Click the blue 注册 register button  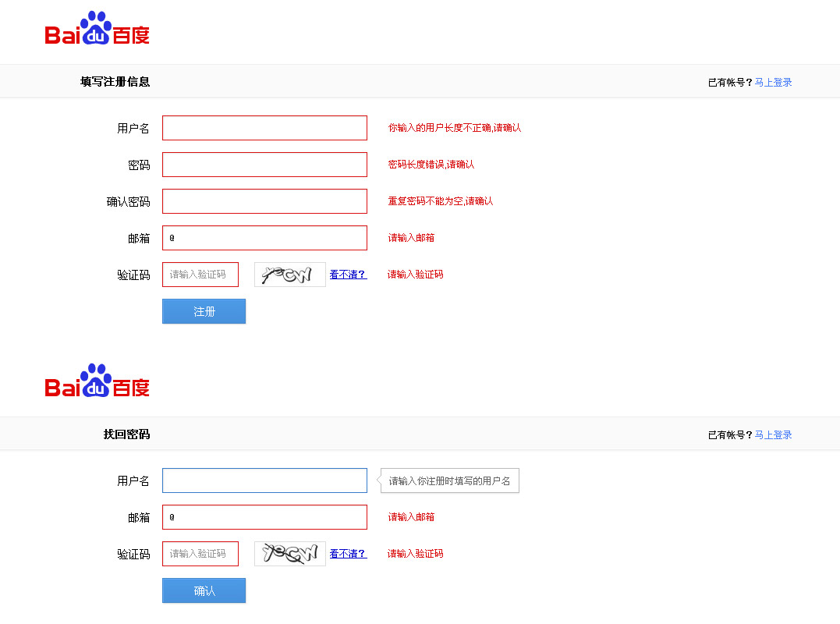(204, 311)
